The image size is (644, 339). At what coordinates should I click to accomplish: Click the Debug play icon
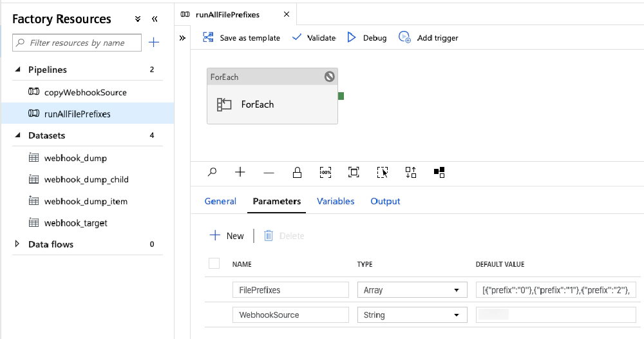(x=351, y=37)
